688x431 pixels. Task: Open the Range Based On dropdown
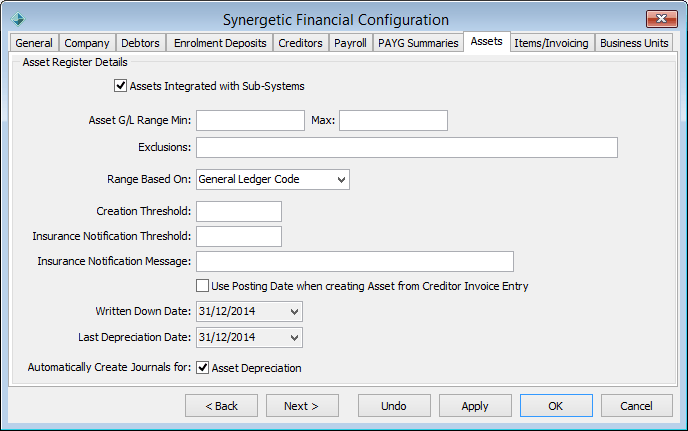pyautogui.click(x=272, y=180)
